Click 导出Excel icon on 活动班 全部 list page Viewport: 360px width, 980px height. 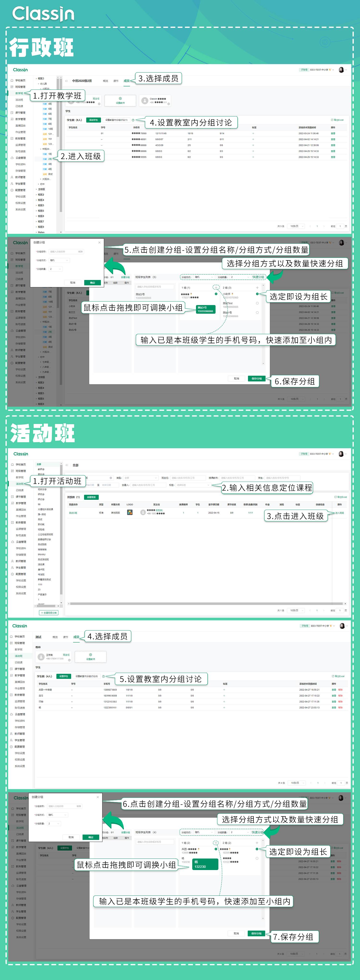[335, 497]
